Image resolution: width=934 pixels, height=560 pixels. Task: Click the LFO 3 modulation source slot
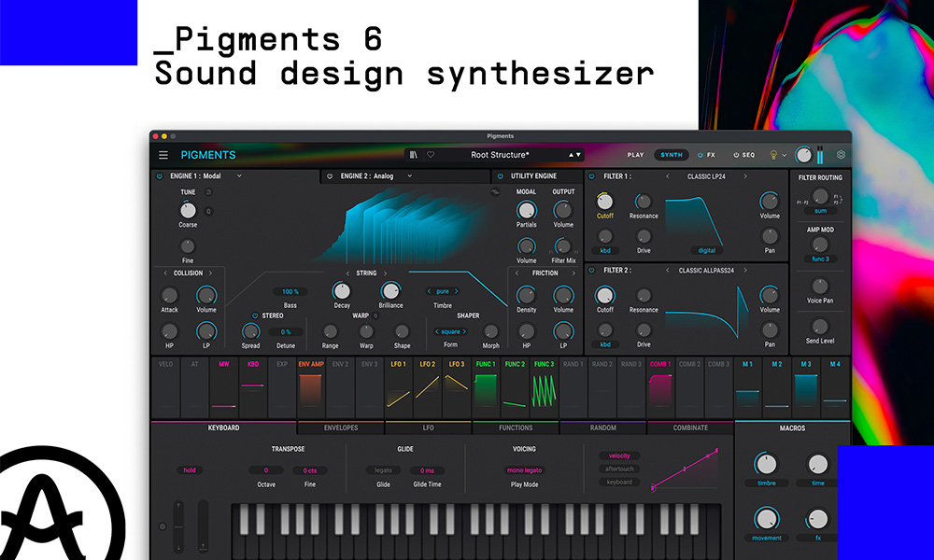point(457,388)
